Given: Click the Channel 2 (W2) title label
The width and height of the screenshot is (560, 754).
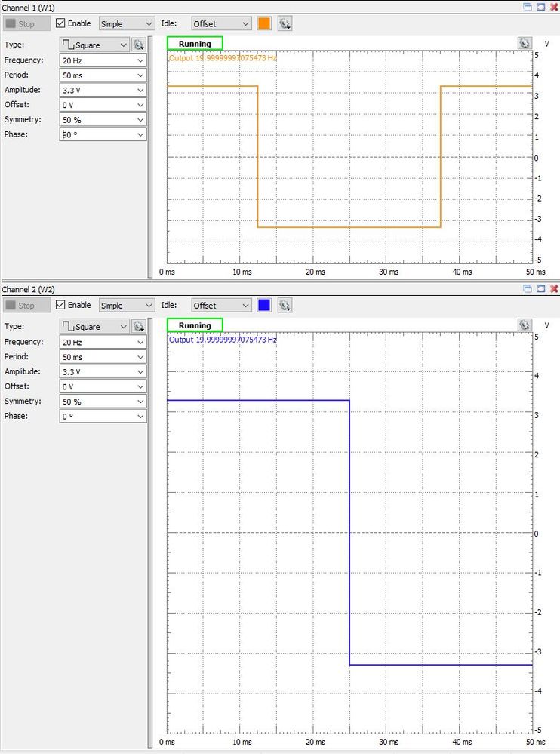Looking at the screenshot, I should tap(29, 289).
